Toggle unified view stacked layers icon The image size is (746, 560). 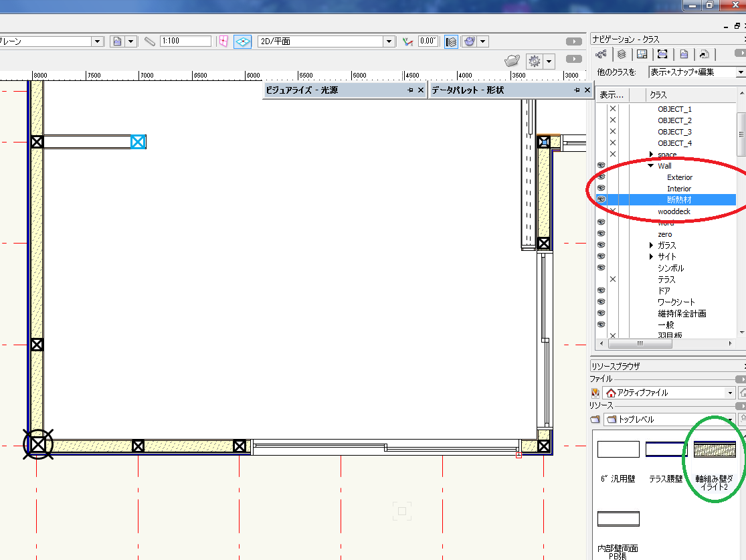coord(451,42)
